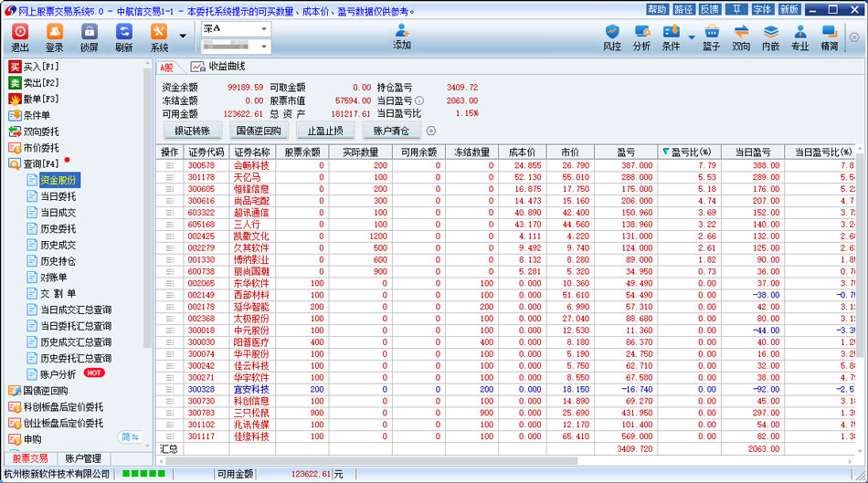Click the sidebar vertical scrollbar

coord(147,210)
